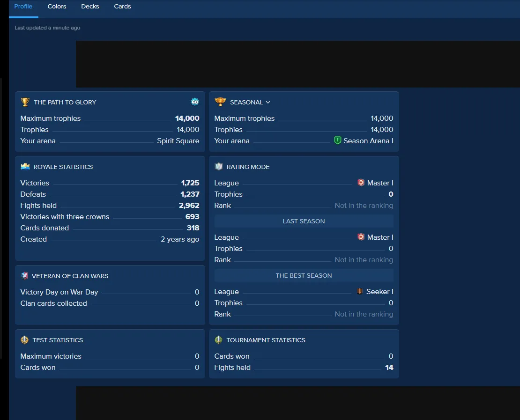Click the Veteran of Clan Wars icon

pos(24,275)
